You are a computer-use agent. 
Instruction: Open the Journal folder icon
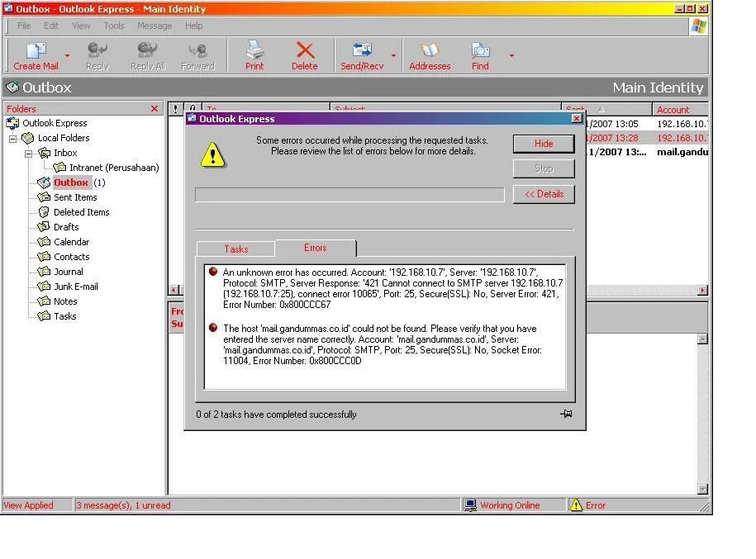[x=44, y=272]
